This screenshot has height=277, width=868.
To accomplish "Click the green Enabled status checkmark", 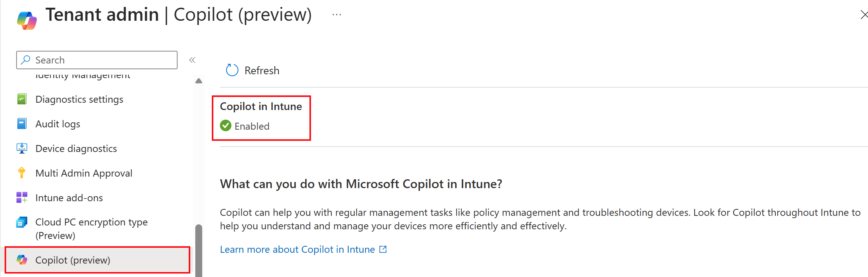I will pyautogui.click(x=226, y=126).
